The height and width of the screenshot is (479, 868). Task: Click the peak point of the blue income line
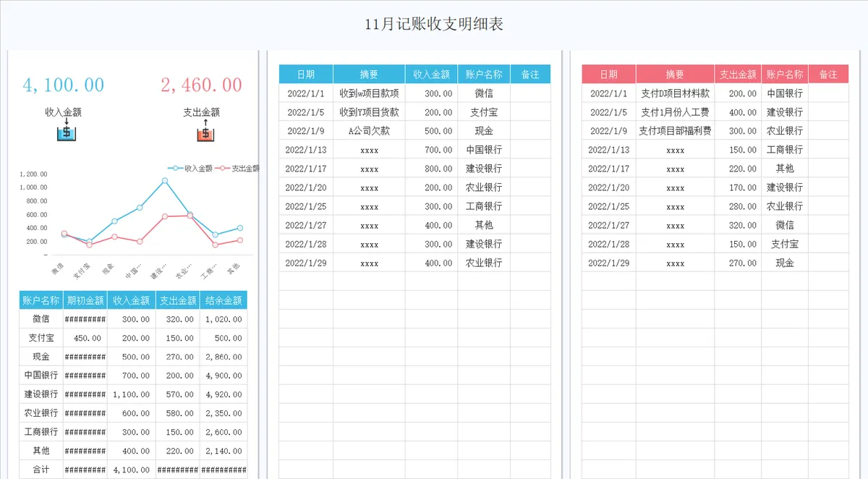tap(165, 180)
